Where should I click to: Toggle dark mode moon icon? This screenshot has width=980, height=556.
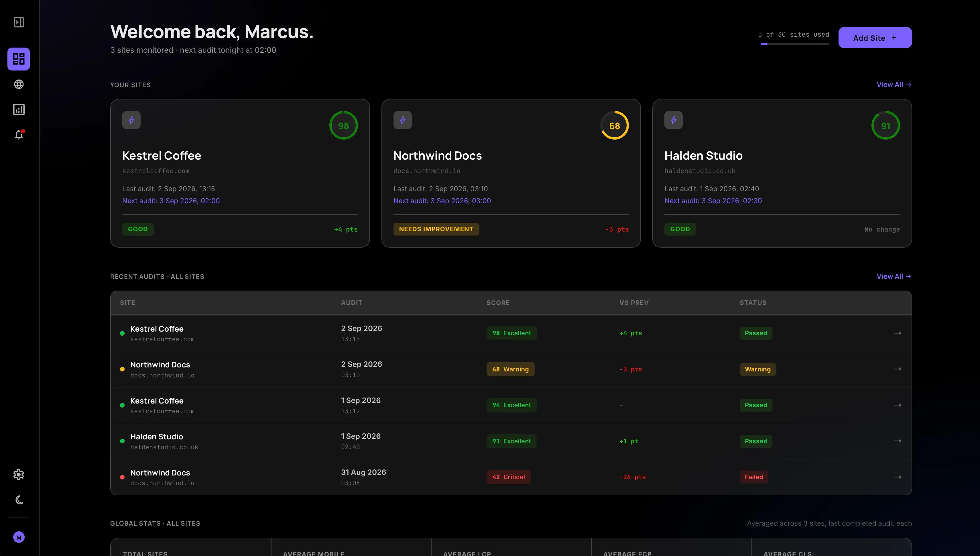pyautogui.click(x=19, y=500)
